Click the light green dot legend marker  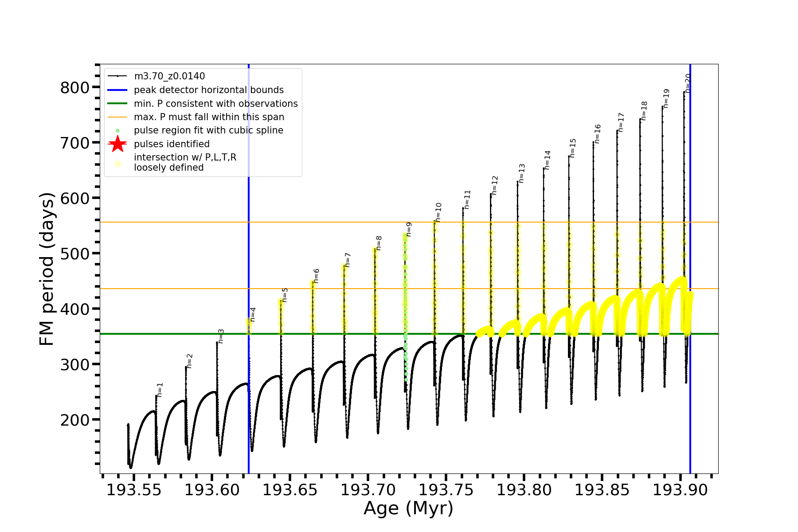tap(117, 131)
